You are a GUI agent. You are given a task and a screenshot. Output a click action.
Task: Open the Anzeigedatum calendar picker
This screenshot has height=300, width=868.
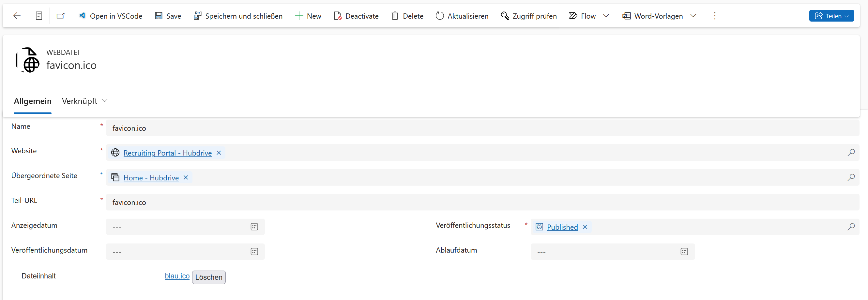(x=254, y=227)
